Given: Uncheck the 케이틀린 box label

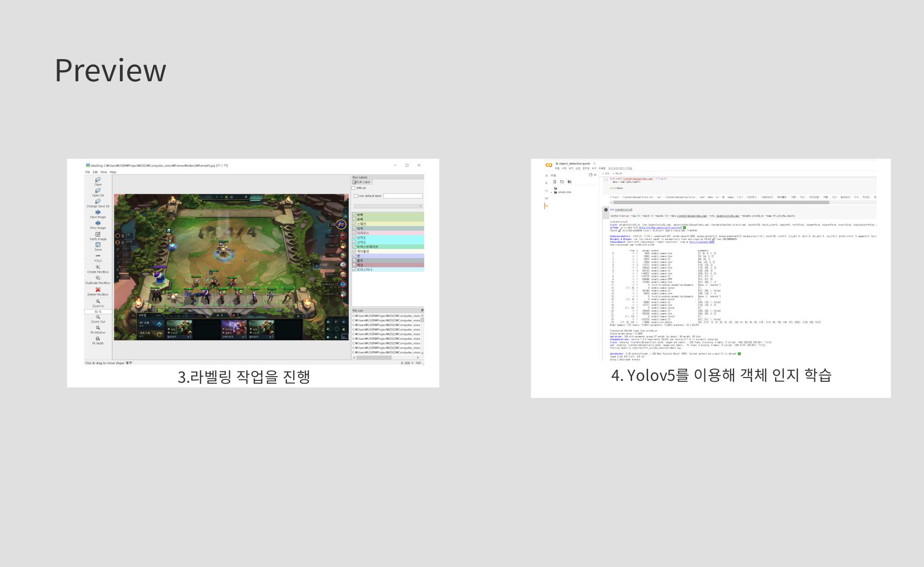Looking at the screenshot, I should tap(354, 251).
